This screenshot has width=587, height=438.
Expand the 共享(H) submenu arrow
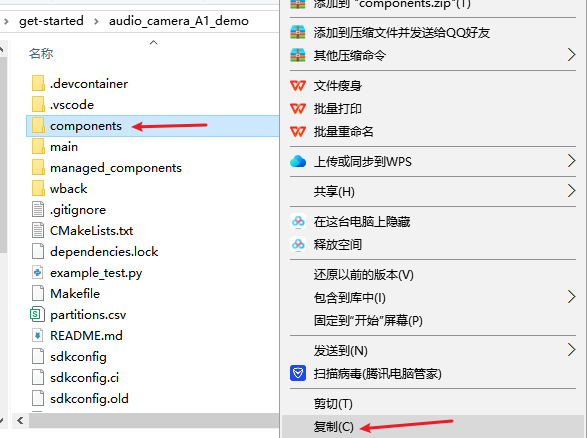point(571,191)
